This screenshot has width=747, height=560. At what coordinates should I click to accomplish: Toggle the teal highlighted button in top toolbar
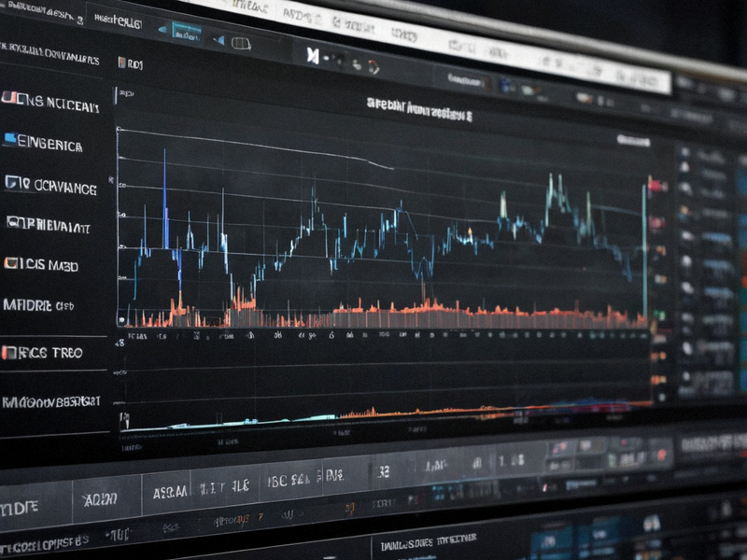[187, 34]
